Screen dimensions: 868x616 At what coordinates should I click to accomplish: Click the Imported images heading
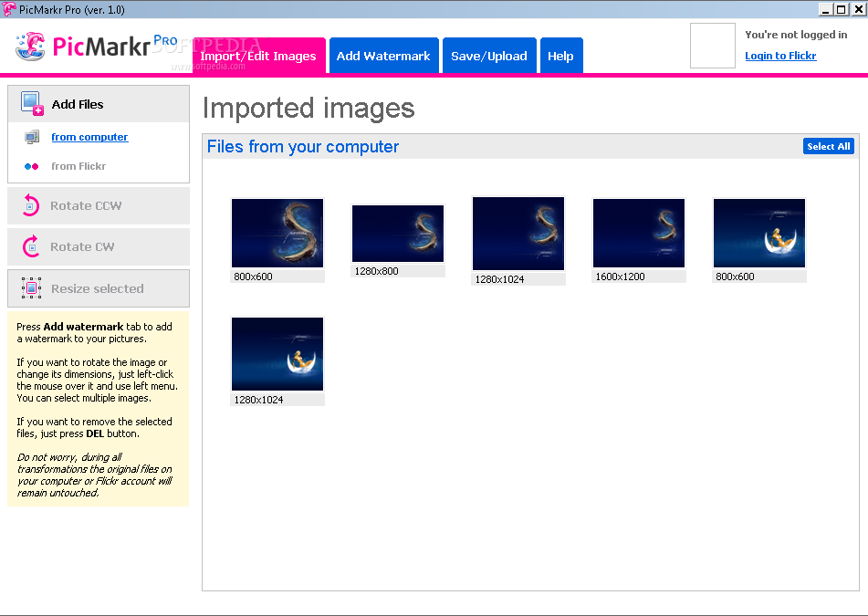point(309,108)
